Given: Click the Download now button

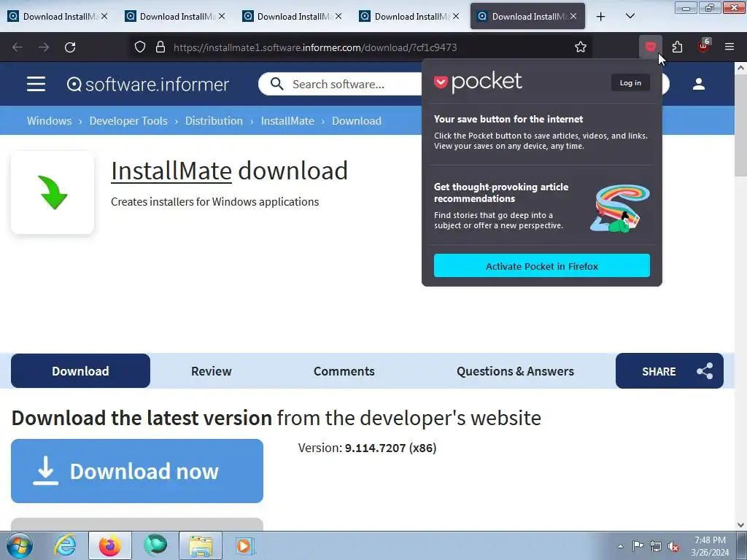Looking at the screenshot, I should 137,471.
